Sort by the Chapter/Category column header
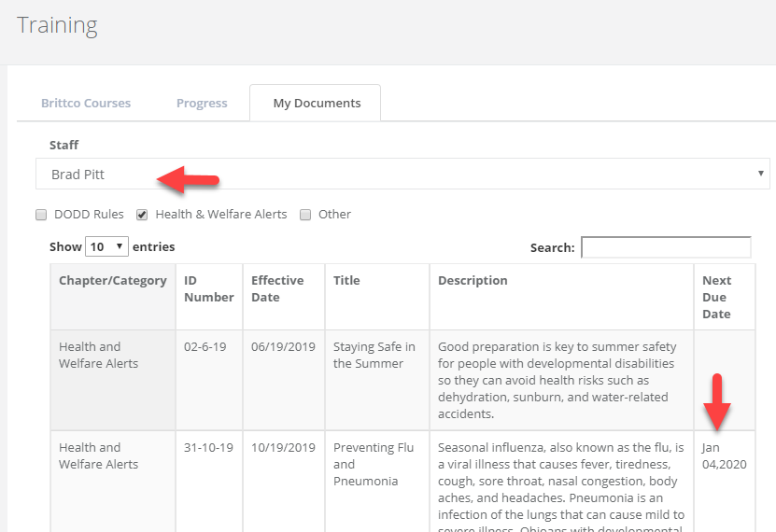This screenshot has height=532, width=776. pyautogui.click(x=112, y=280)
